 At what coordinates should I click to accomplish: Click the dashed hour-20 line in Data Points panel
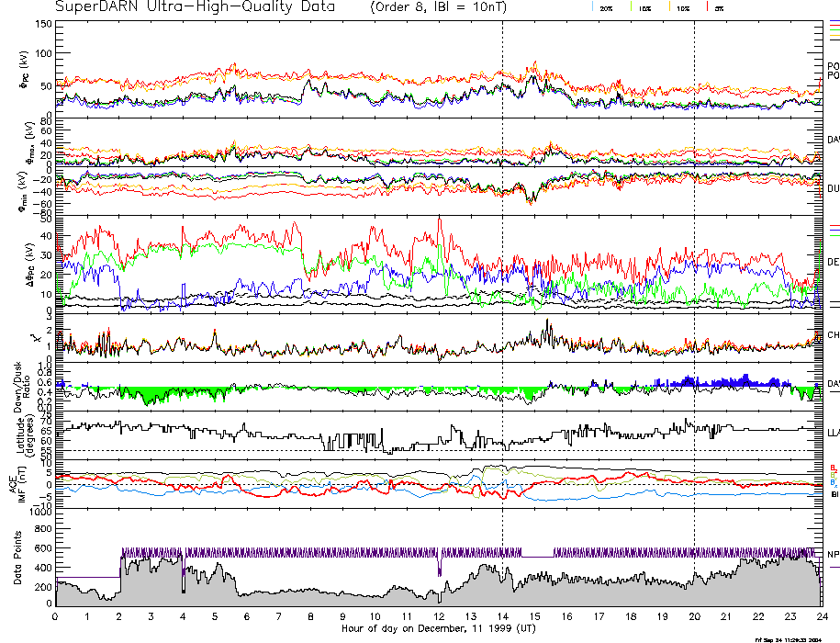694,551
